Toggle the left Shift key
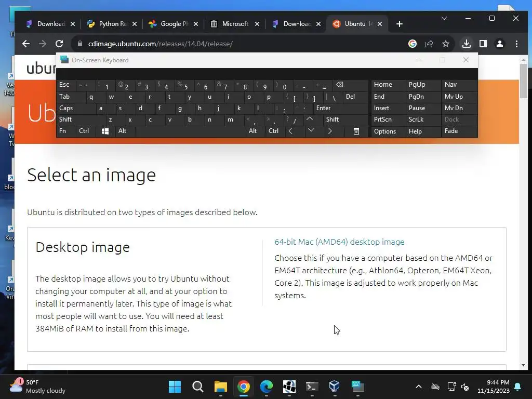 tap(81, 119)
